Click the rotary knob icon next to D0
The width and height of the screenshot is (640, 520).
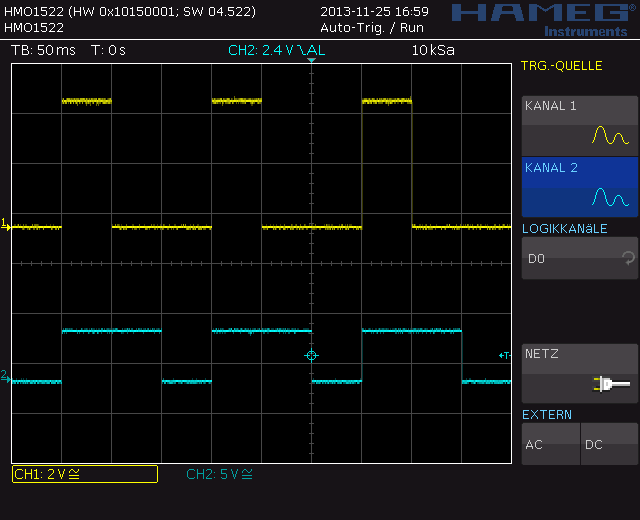(x=628, y=258)
